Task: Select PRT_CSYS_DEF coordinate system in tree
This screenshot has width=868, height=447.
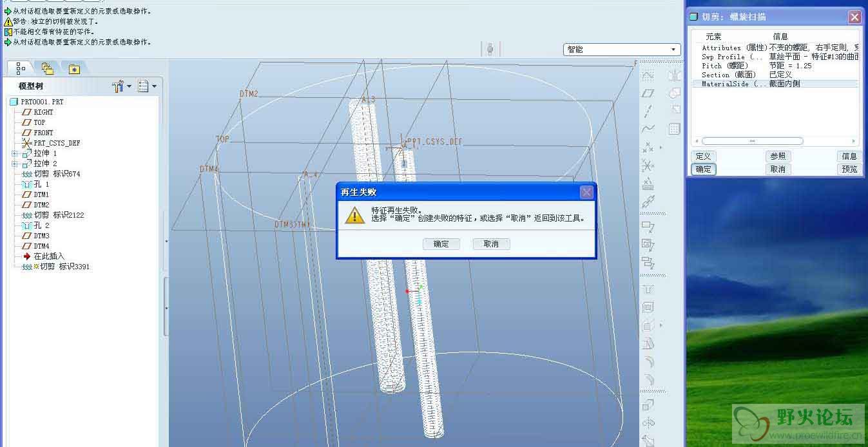Action: click(x=52, y=143)
